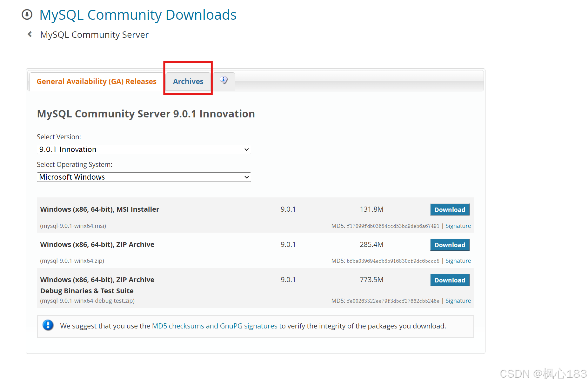588x384 pixels.
Task: Click the MD5 hash f17099fdb03684ccd53bd9deb6a67491
Action: coord(393,226)
